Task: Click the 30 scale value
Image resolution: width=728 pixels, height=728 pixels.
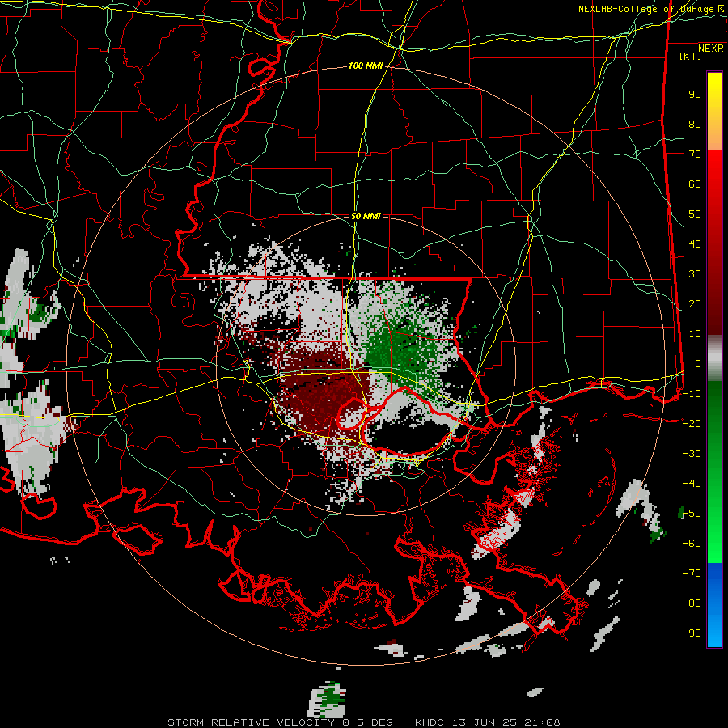Action: pos(695,274)
